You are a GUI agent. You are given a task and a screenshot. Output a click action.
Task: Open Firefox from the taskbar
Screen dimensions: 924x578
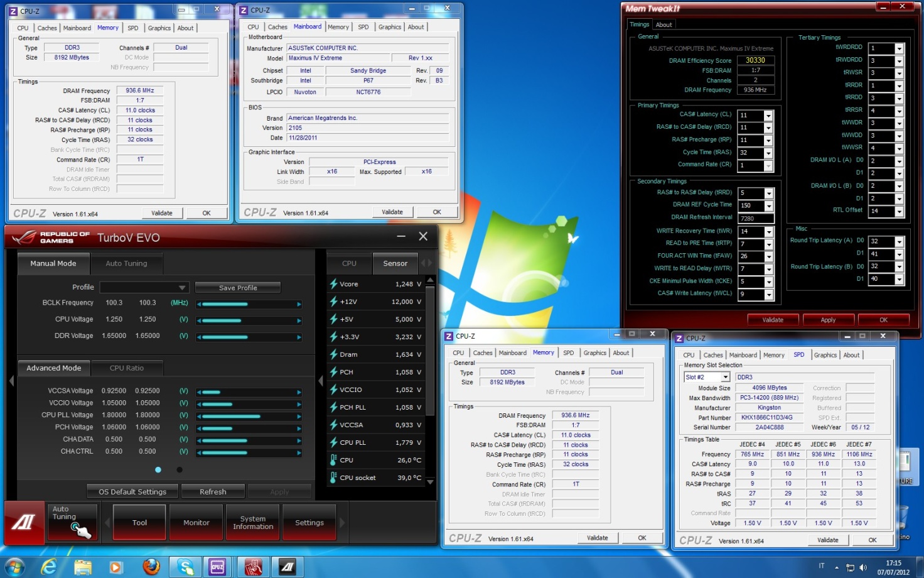(151, 567)
